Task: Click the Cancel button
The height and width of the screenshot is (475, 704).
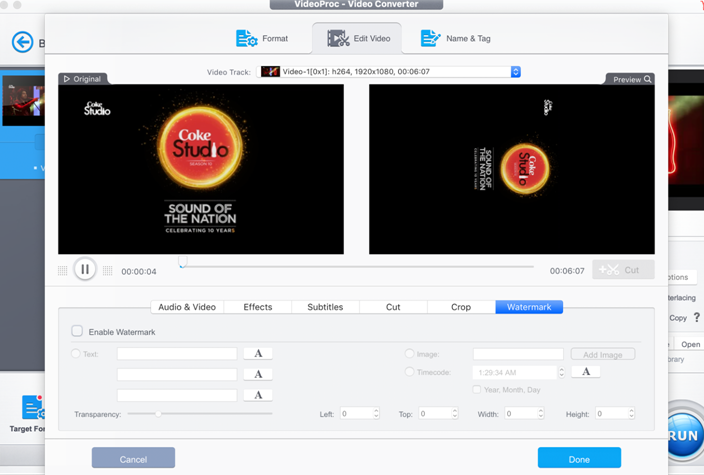Action: 133,459
